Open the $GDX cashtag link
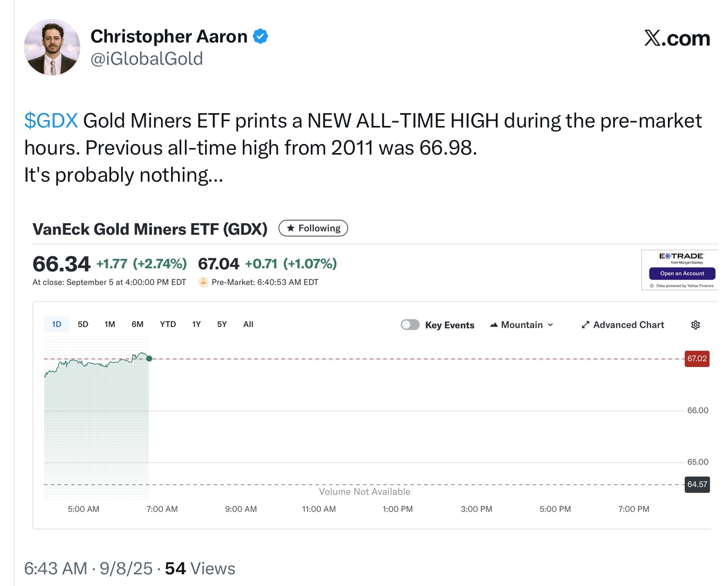Image resolution: width=728 pixels, height=586 pixels. click(x=51, y=121)
